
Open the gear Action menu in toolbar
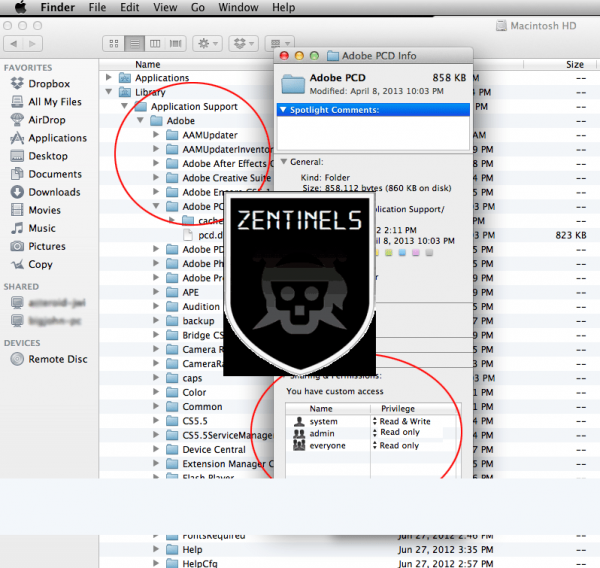click(207, 44)
